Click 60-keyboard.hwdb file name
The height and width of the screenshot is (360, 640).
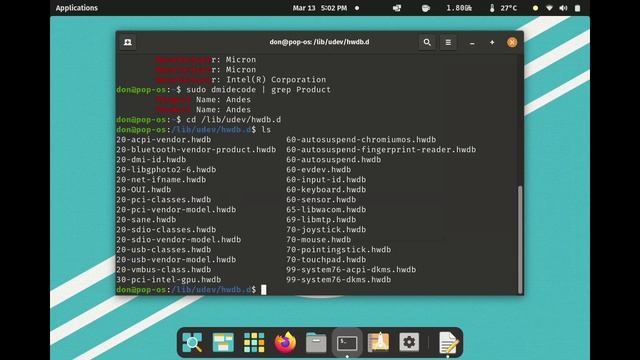pyautogui.click(x=326, y=189)
